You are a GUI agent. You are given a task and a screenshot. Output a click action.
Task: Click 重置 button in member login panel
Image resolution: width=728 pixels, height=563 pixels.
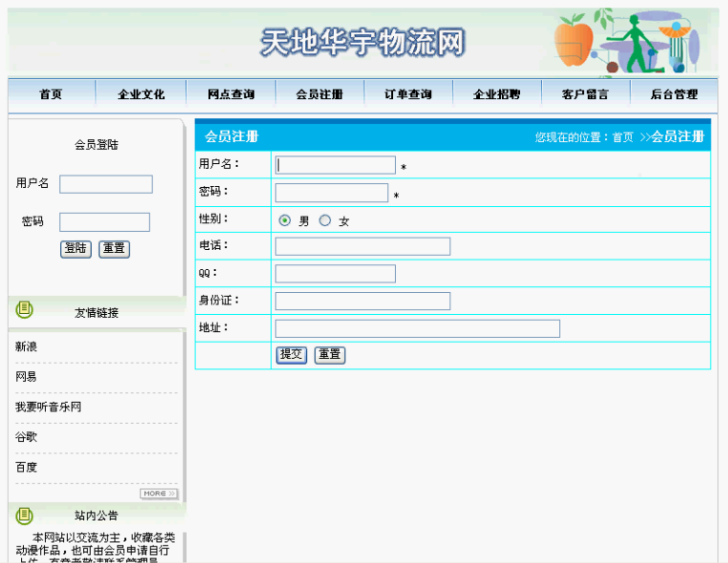click(x=114, y=249)
